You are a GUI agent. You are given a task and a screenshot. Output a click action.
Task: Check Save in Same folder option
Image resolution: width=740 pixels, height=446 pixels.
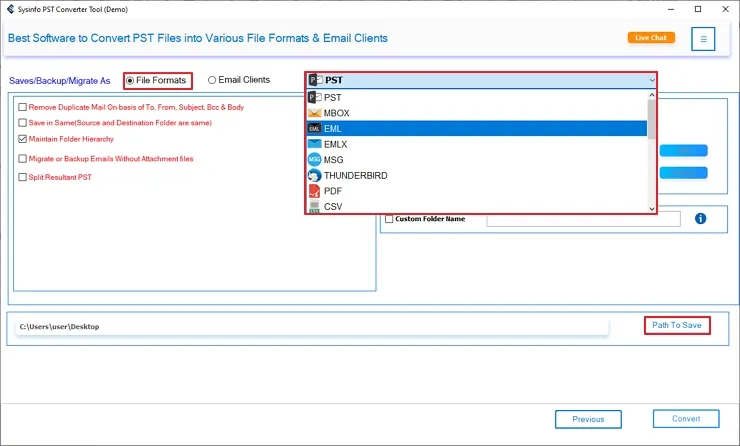(22, 123)
